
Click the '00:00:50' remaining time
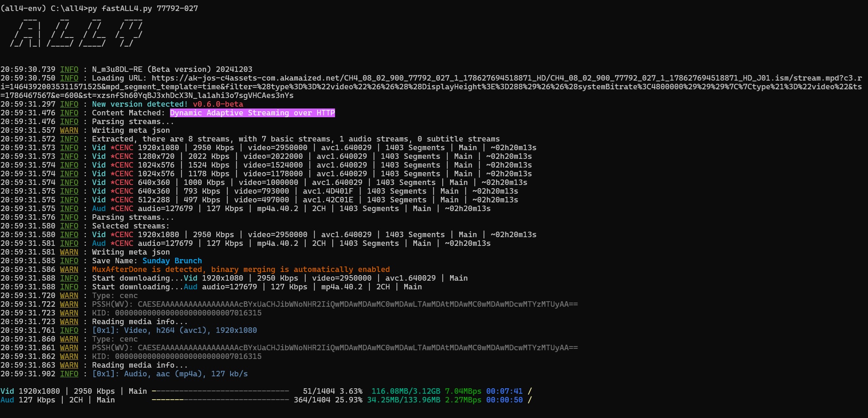point(505,400)
